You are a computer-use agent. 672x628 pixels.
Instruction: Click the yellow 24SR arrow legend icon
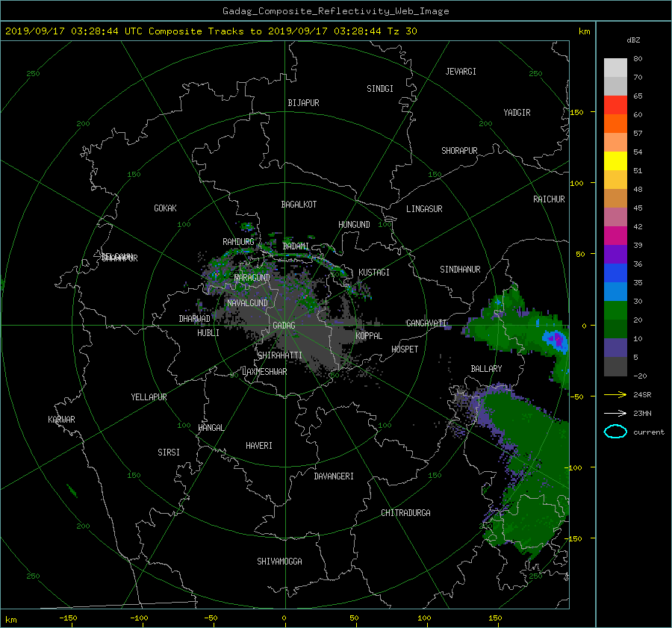coord(615,394)
